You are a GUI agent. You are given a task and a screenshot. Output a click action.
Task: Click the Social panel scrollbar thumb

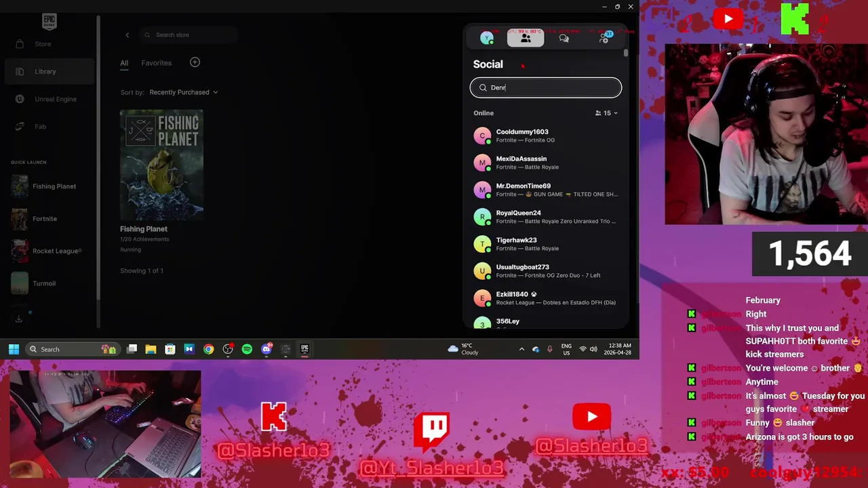(x=626, y=53)
